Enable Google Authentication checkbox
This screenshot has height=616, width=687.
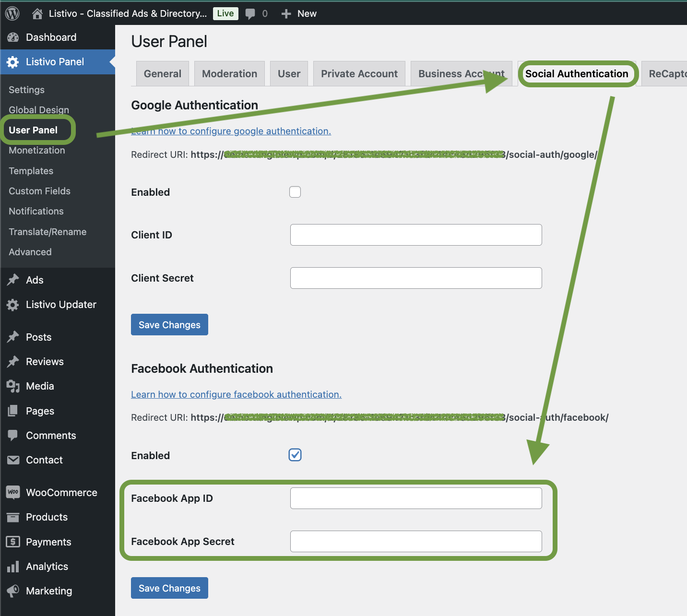pos(295,192)
